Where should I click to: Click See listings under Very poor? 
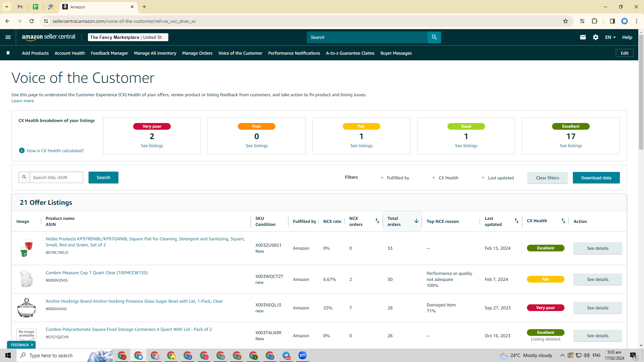coord(152,145)
